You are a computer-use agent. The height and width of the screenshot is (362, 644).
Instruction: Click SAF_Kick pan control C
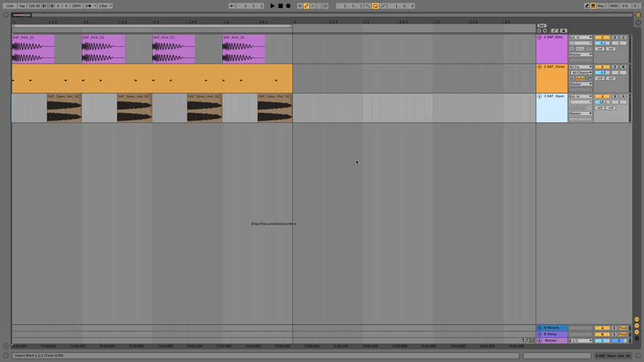619,43
